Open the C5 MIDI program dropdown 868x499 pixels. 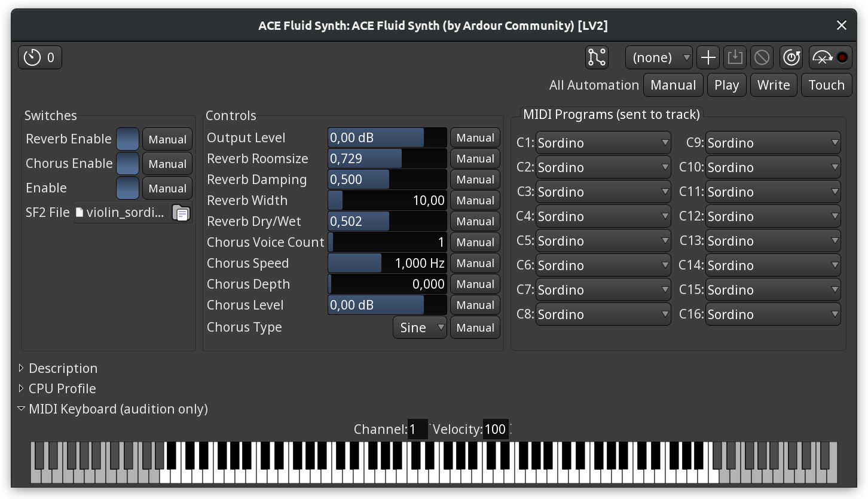click(x=603, y=241)
